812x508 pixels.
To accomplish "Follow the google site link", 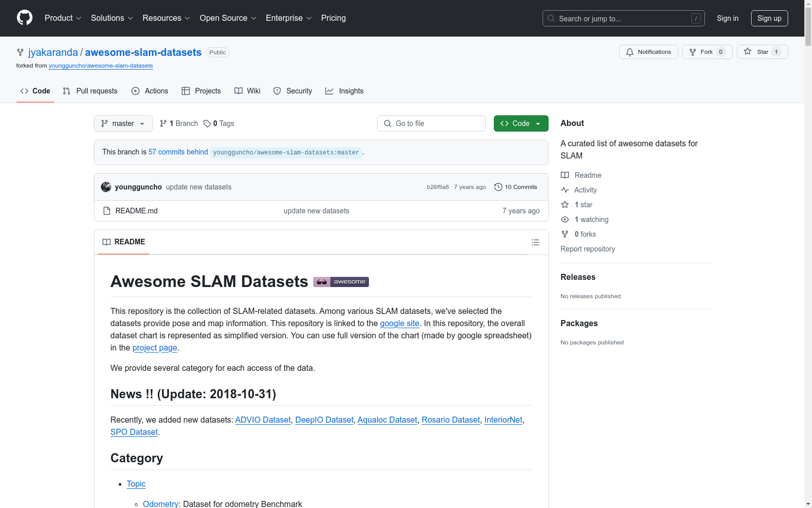I will tap(400, 323).
